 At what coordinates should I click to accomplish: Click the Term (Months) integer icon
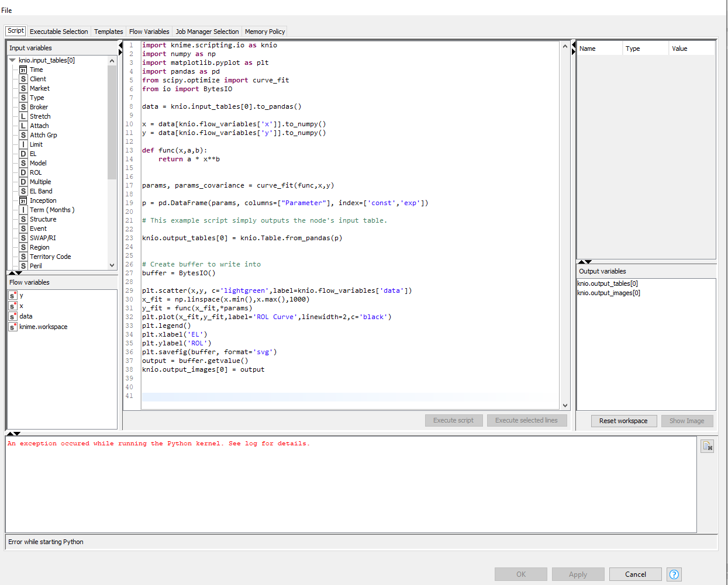(23, 210)
